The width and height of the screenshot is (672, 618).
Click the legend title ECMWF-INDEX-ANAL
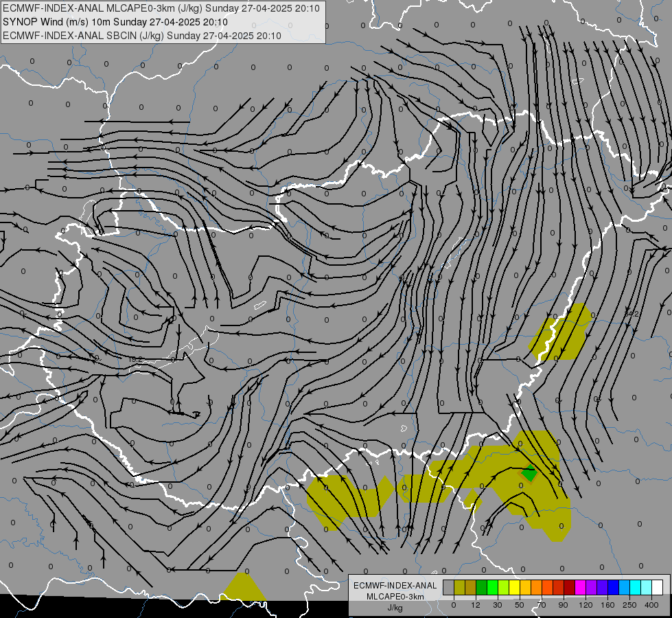395,586
